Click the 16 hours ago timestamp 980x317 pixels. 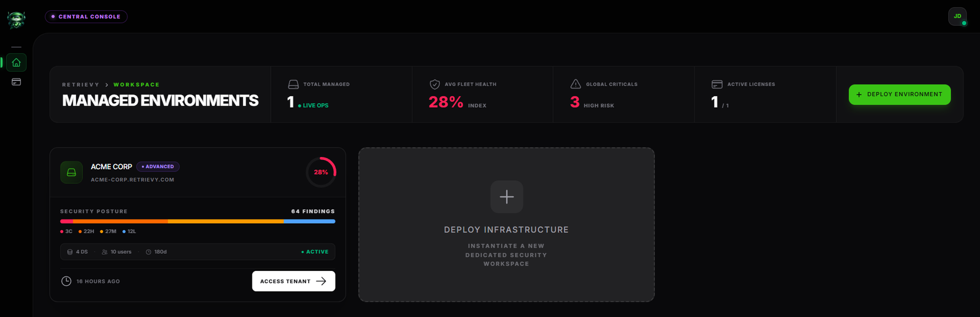[98, 281]
